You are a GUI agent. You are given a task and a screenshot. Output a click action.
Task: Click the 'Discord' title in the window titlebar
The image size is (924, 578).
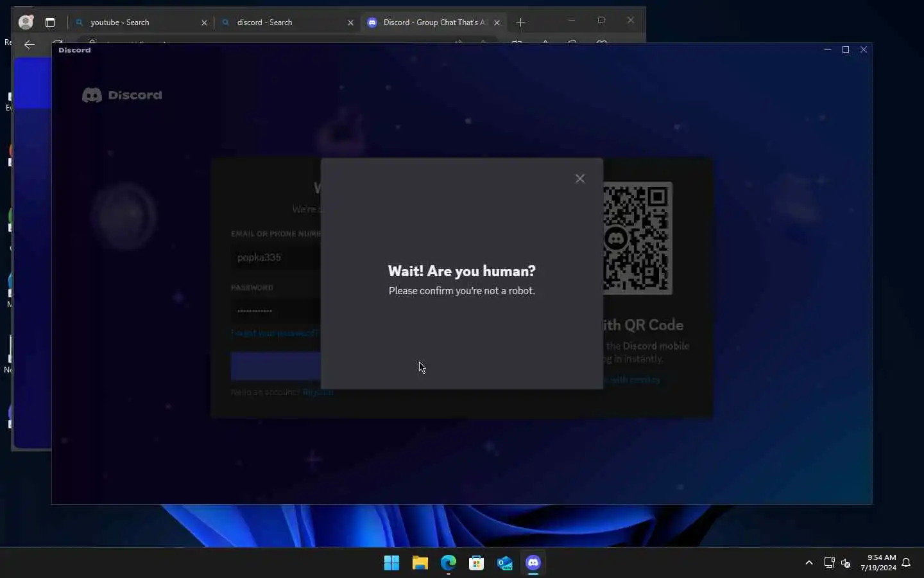(74, 49)
